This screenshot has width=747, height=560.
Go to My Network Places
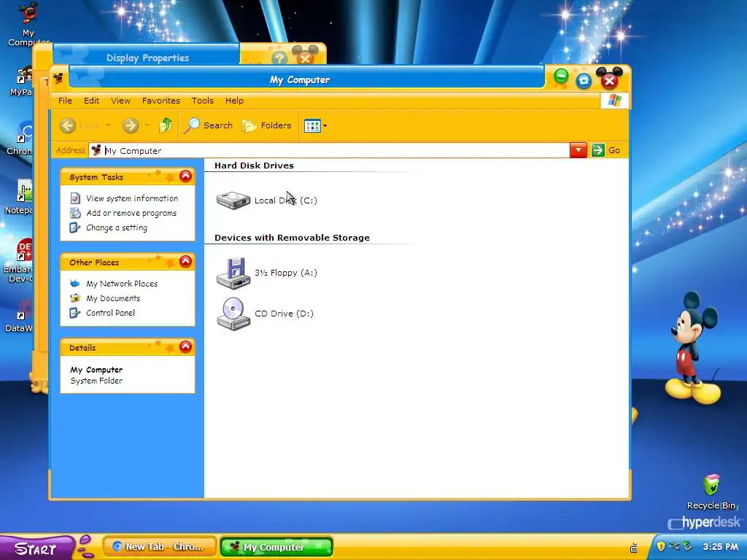pos(122,284)
